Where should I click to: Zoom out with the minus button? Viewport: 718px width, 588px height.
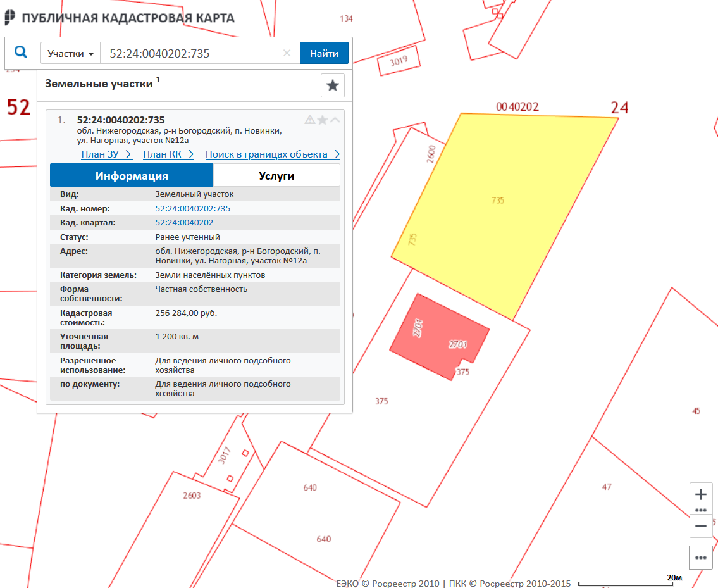(700, 525)
